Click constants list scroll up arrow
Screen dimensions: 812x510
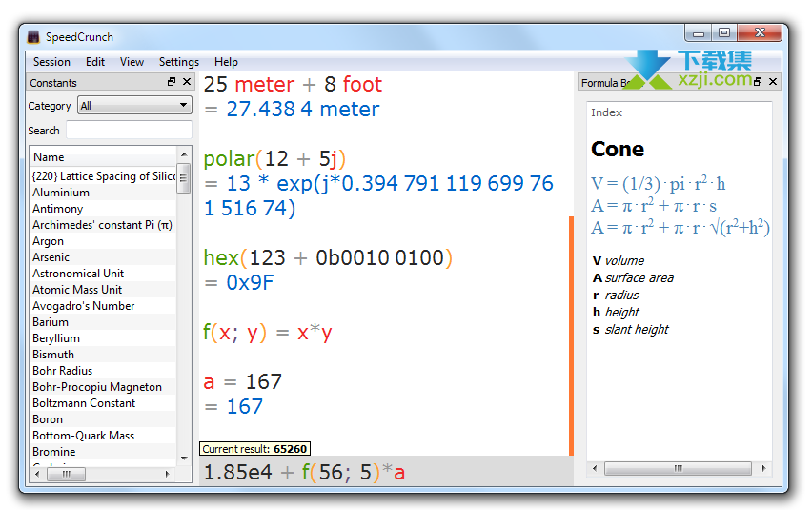(184, 154)
